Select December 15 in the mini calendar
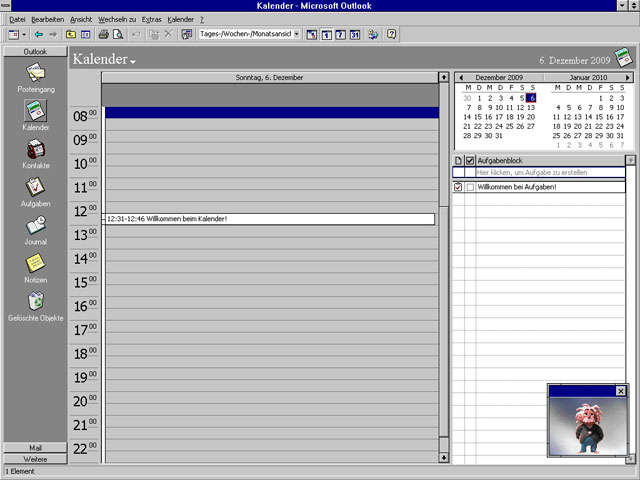 click(x=478, y=117)
